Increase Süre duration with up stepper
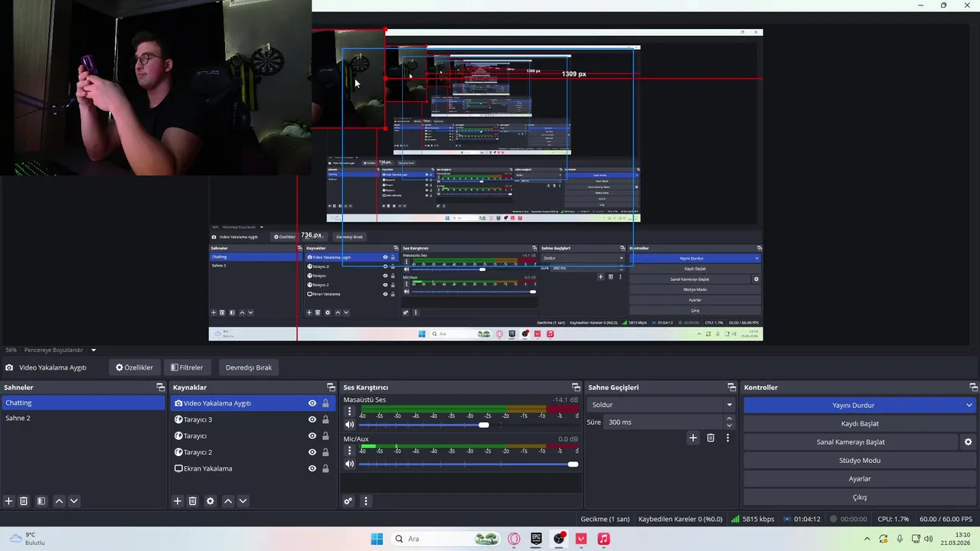Screen dimensions: 980x551 tap(729, 419)
